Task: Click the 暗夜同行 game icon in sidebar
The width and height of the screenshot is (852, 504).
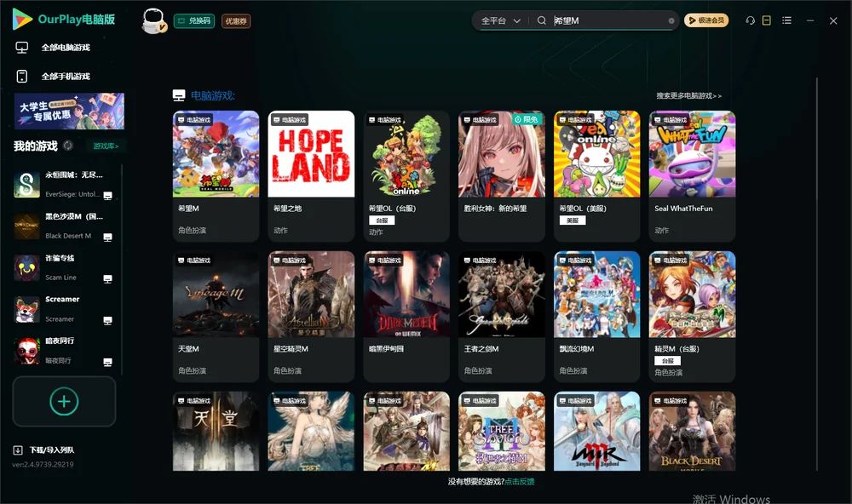Action: click(x=26, y=351)
